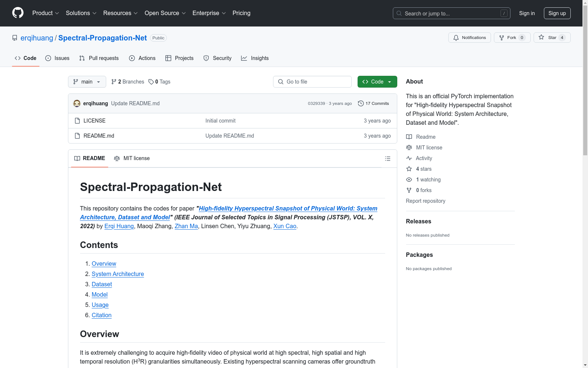Open the Initial commit message link
The height and width of the screenshot is (368, 588).
(220, 121)
